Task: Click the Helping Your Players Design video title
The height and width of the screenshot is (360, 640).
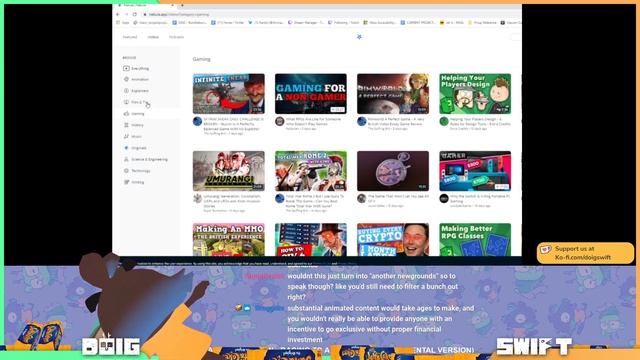Action: [x=480, y=121]
